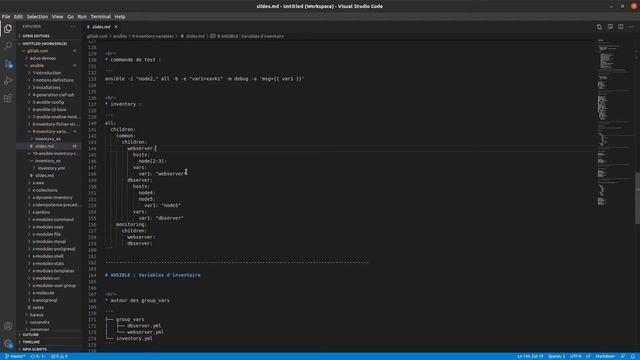Image resolution: width=640 pixels, height=360 pixels.
Task: Open the Edit menu
Action: 18,17
